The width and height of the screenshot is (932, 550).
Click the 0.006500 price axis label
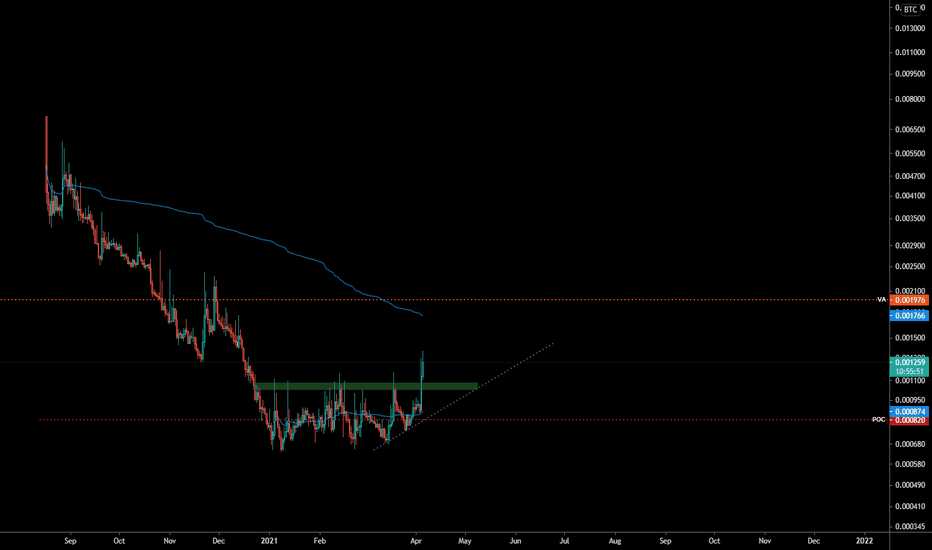pos(910,130)
